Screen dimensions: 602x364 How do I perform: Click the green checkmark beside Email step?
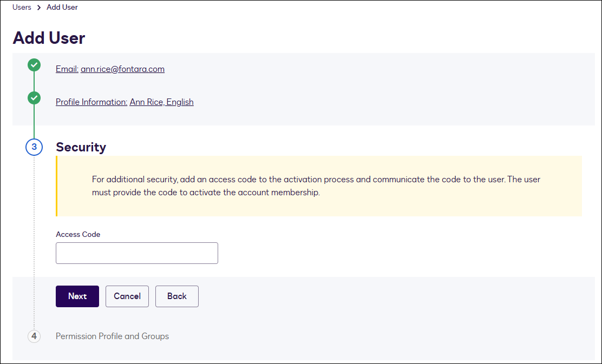click(34, 65)
